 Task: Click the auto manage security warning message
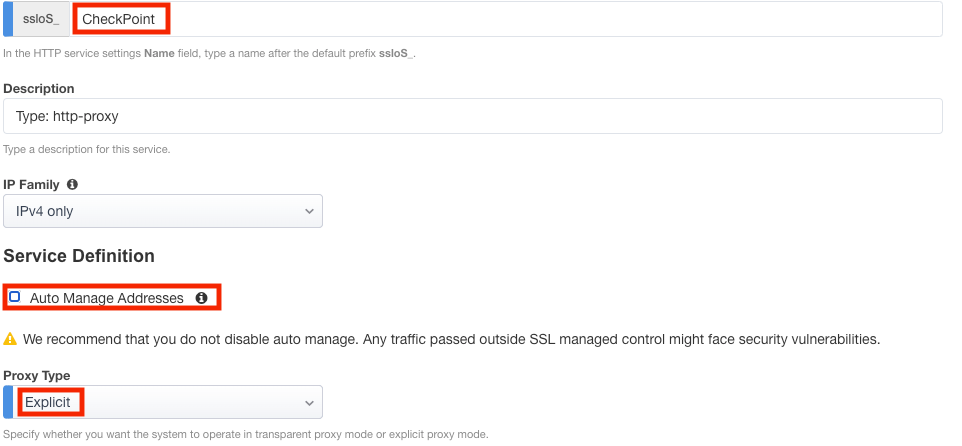(x=451, y=339)
